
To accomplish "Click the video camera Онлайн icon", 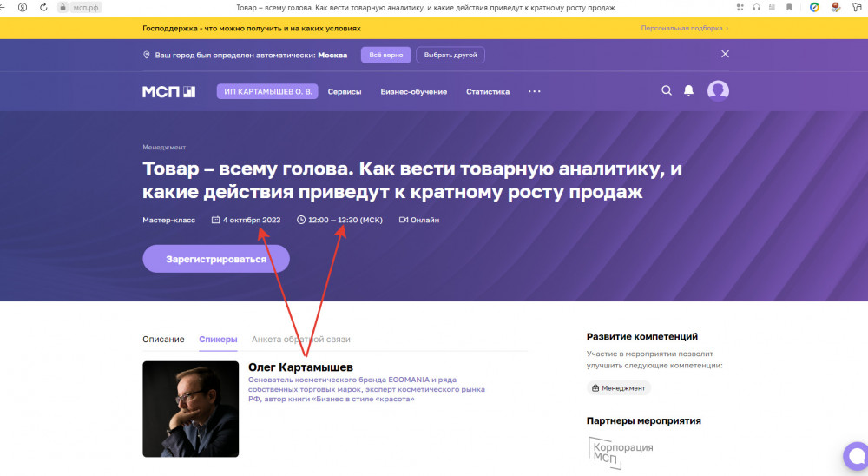I will 404,220.
